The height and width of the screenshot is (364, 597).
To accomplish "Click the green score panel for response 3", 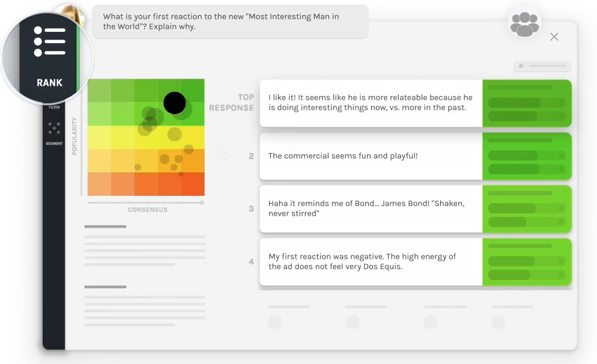I will [x=527, y=209].
